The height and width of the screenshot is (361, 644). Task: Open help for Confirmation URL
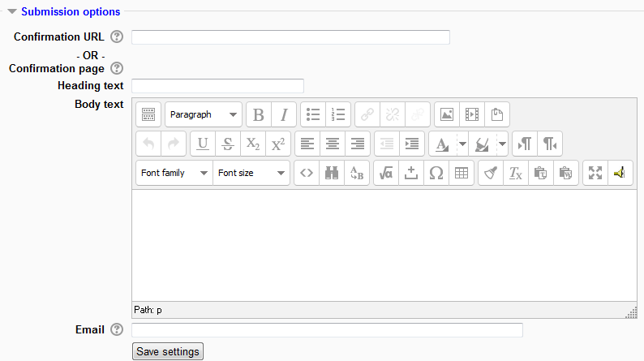pyautogui.click(x=117, y=37)
